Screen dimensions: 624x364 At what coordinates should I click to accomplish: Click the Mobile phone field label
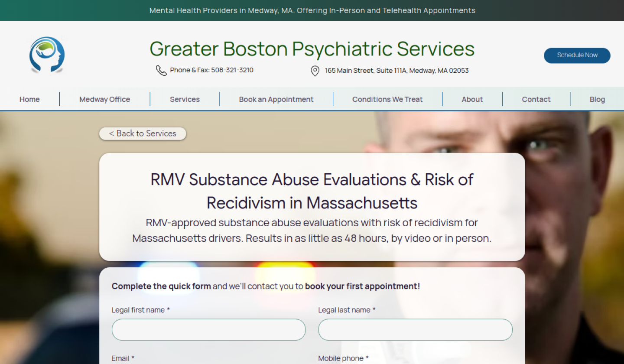point(344,358)
